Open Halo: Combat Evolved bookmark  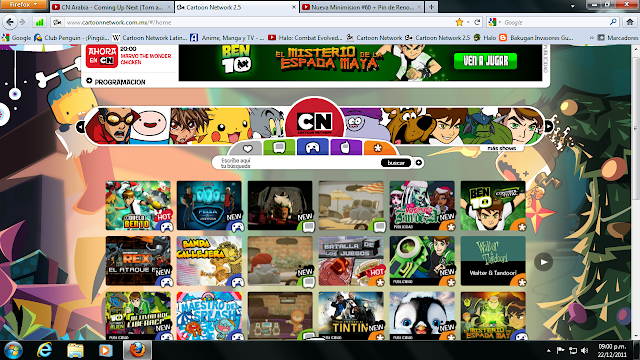pos(305,38)
